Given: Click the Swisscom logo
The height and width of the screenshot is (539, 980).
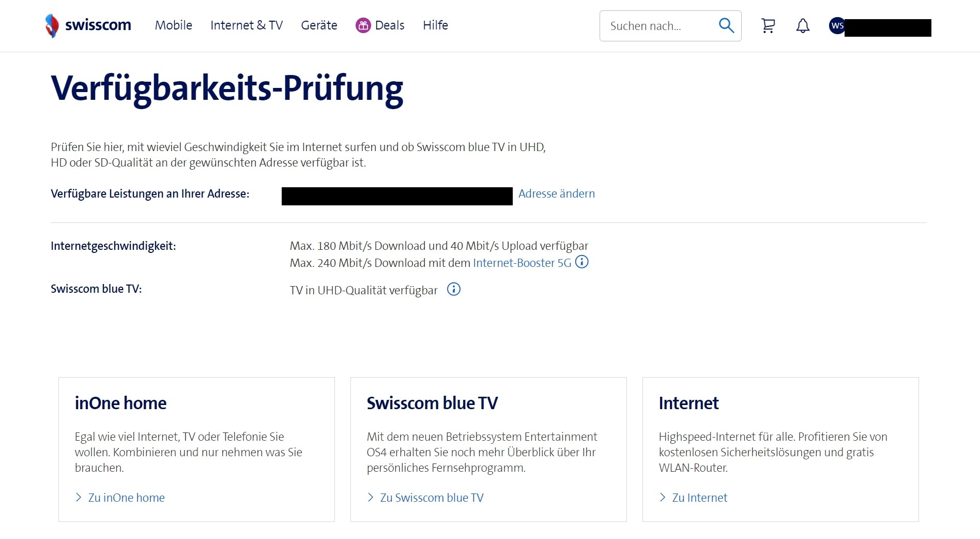Looking at the screenshot, I should 88,25.
